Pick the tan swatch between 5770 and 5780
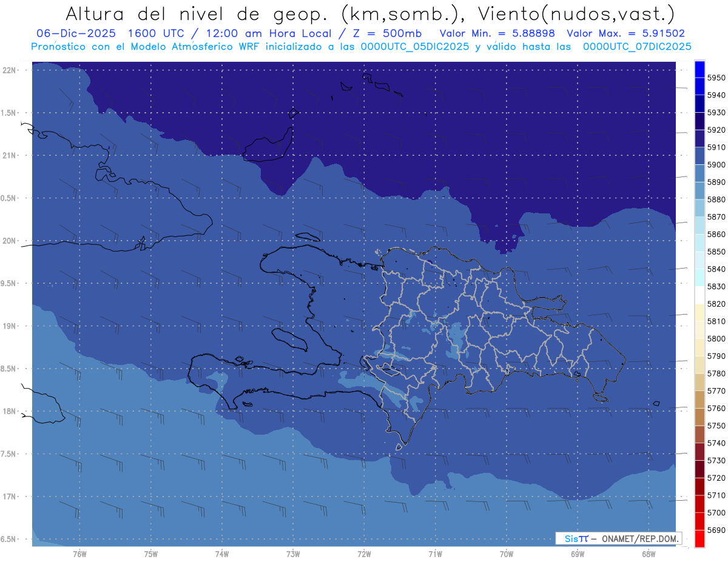This screenshot has width=728, height=562. coord(699,382)
